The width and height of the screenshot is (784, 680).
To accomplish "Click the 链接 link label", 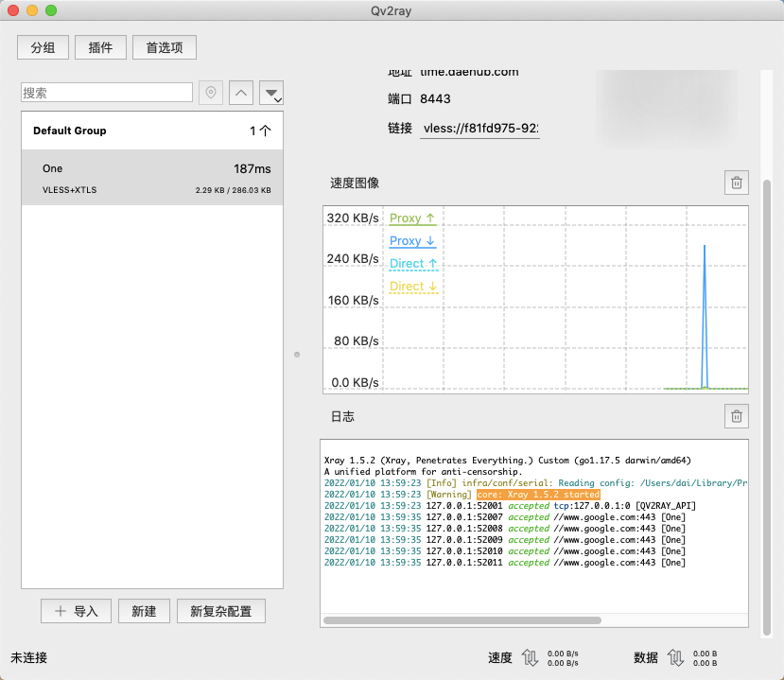I will click(x=400, y=129).
